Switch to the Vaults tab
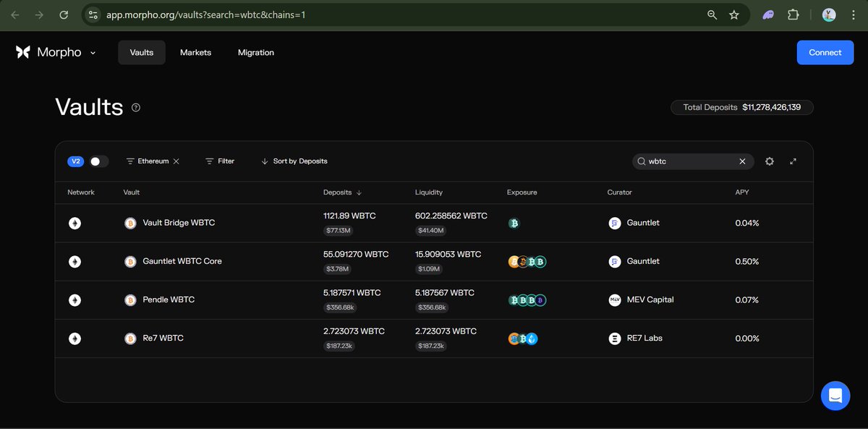 [142, 53]
